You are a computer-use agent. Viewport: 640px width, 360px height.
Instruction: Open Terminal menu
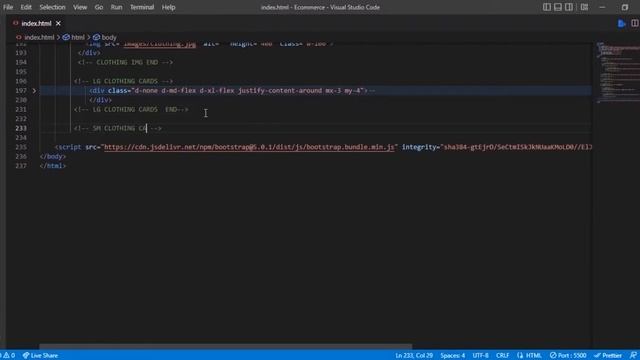[142, 7]
